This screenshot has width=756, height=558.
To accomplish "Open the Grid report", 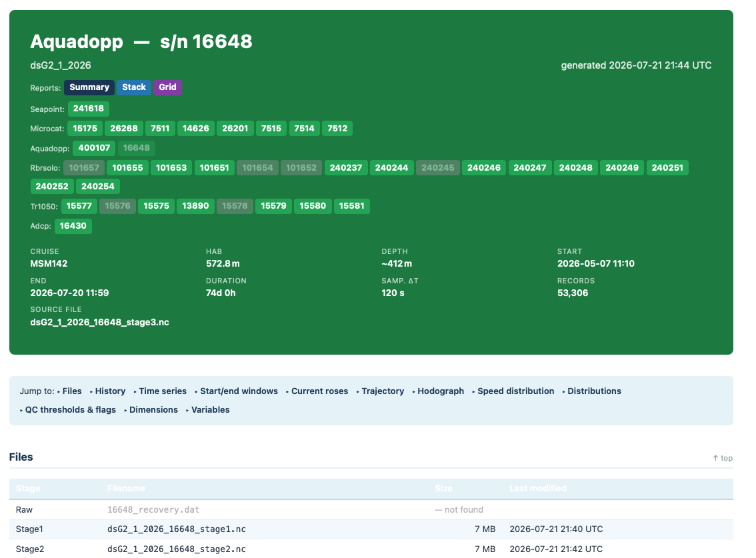I will (x=167, y=87).
